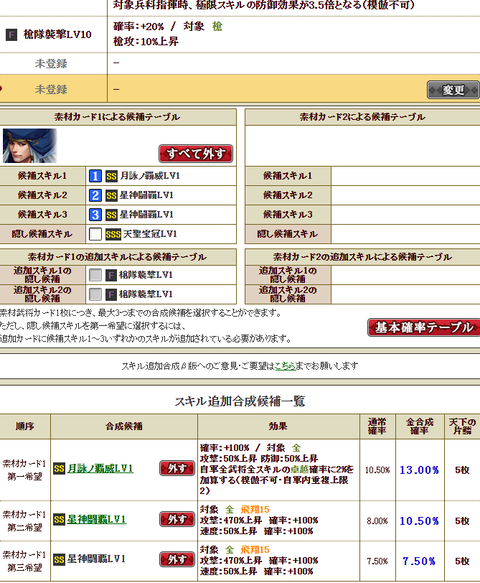Click the 天下の片鱗 column header
This screenshot has width=480, height=583.
click(462, 426)
